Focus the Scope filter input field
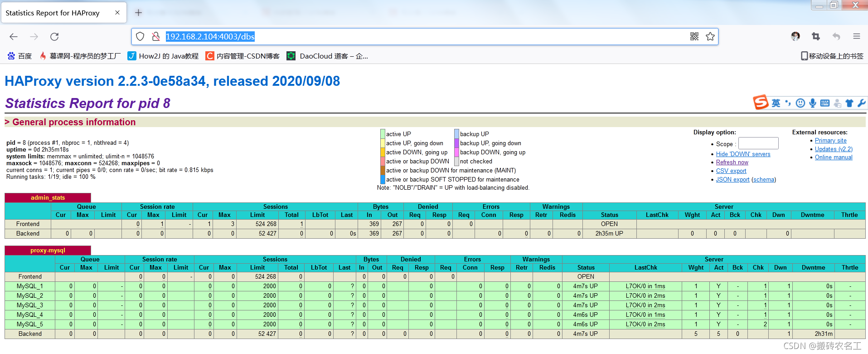Image resolution: width=868 pixels, height=354 pixels. click(758, 143)
